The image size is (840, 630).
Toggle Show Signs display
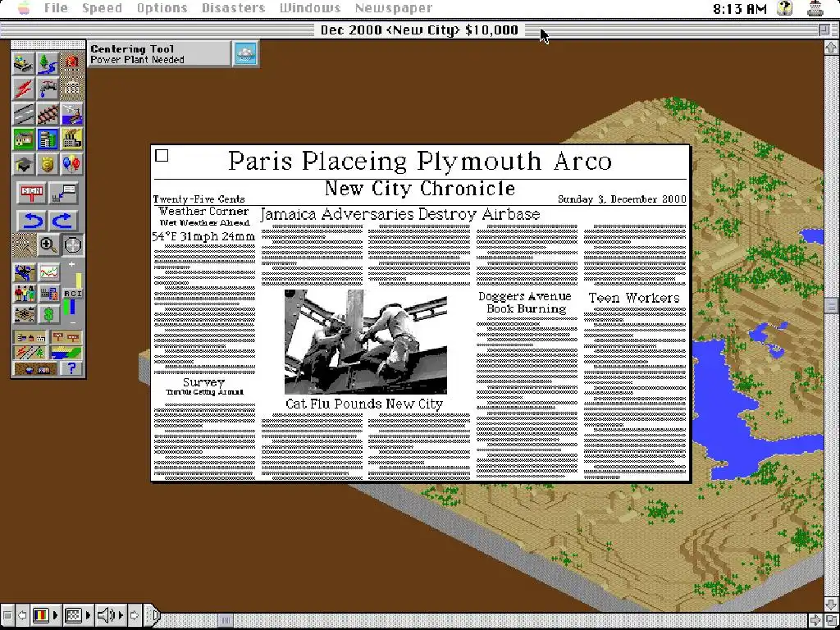pos(66,337)
